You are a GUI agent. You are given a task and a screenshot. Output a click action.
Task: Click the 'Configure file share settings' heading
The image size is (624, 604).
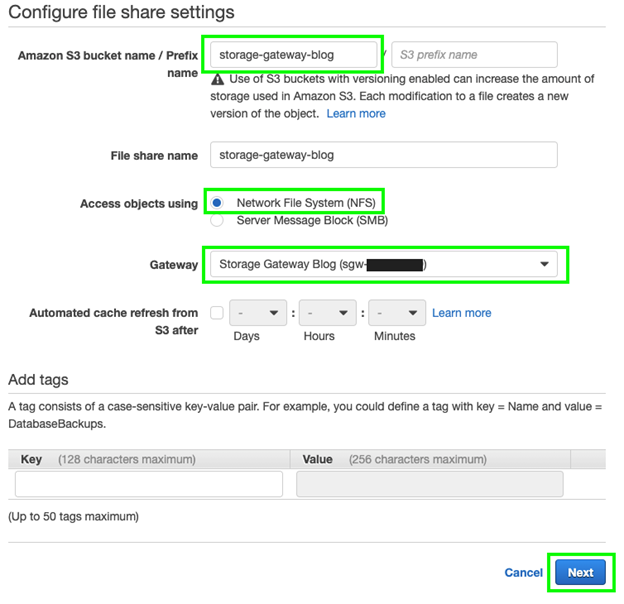[x=121, y=12]
